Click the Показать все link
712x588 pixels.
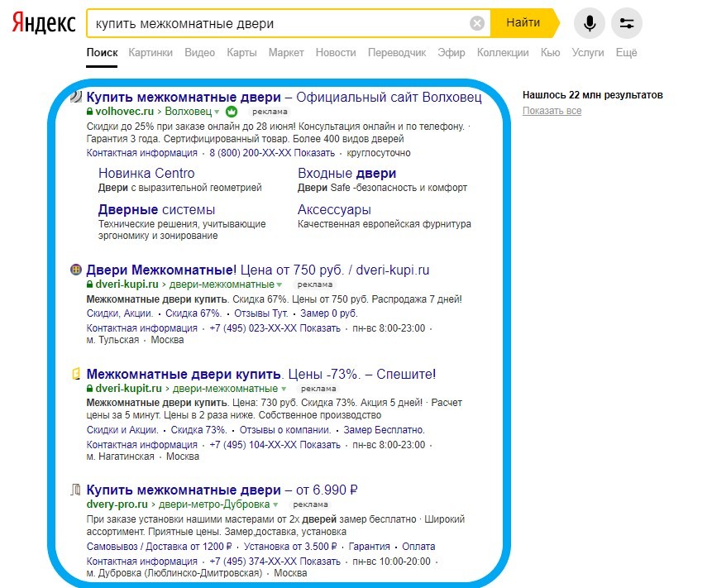[552, 111]
